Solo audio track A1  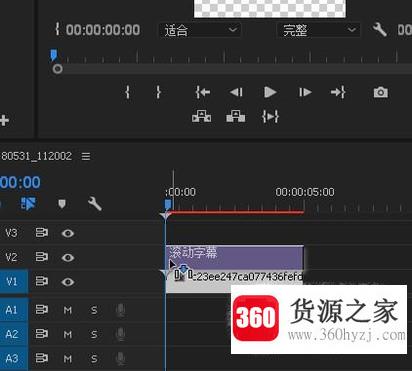[x=94, y=310]
